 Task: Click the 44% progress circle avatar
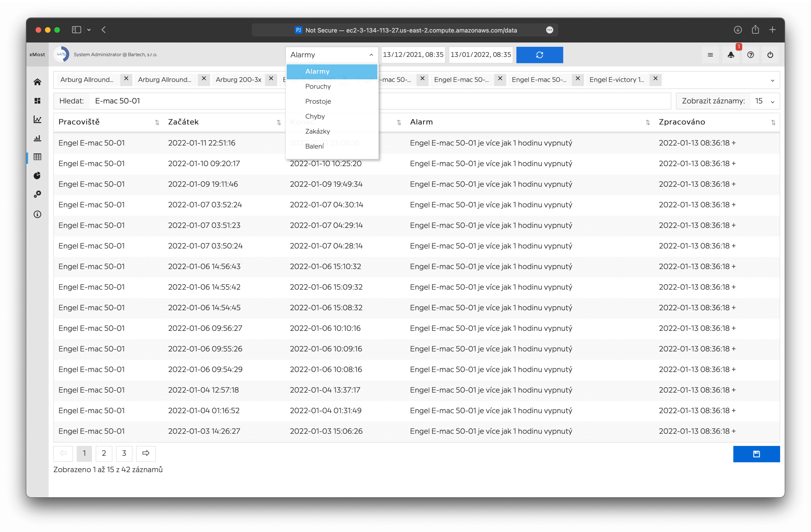(61, 55)
